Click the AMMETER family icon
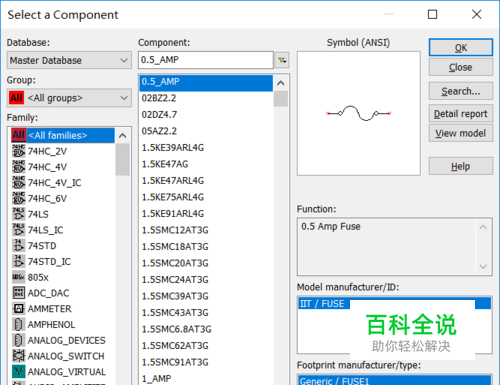The height and width of the screenshot is (385, 500). point(19,309)
